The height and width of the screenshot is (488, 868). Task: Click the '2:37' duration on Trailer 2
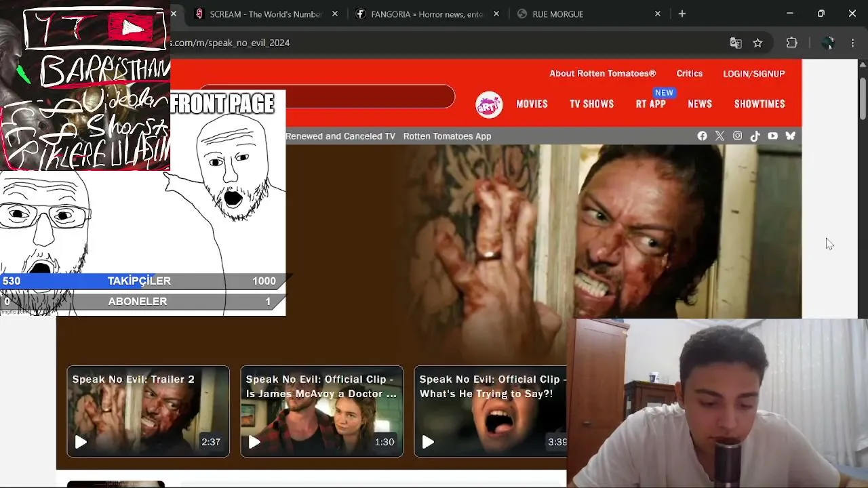pos(211,442)
